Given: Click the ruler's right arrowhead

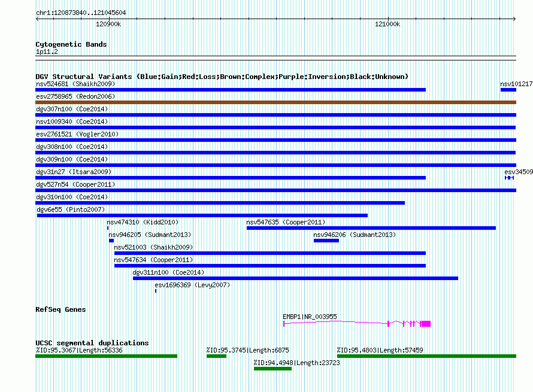Looking at the screenshot, I should coord(514,19).
